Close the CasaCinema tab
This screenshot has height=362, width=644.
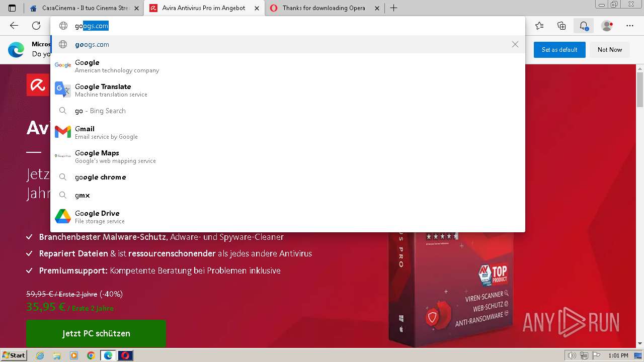137,8
